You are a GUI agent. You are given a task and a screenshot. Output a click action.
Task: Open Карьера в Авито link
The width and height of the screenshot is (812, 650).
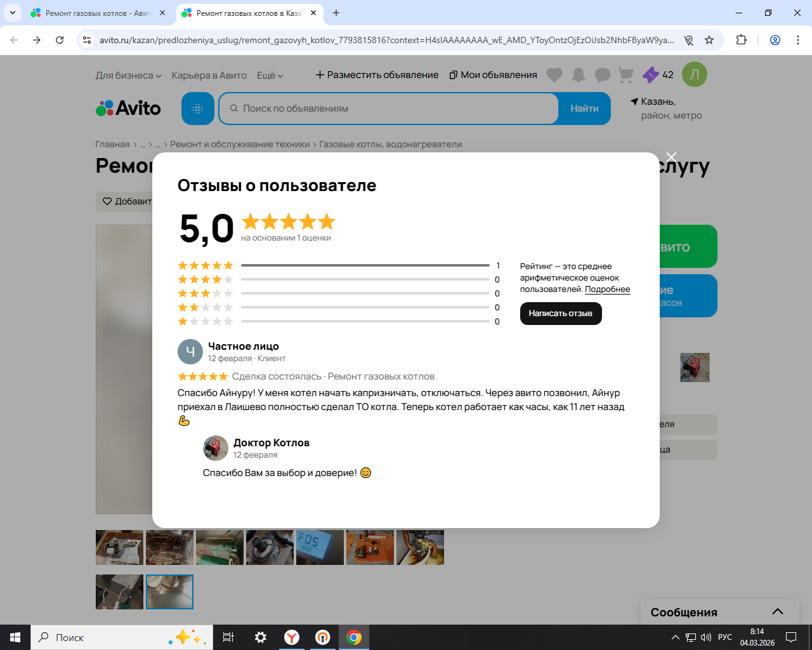coord(209,76)
